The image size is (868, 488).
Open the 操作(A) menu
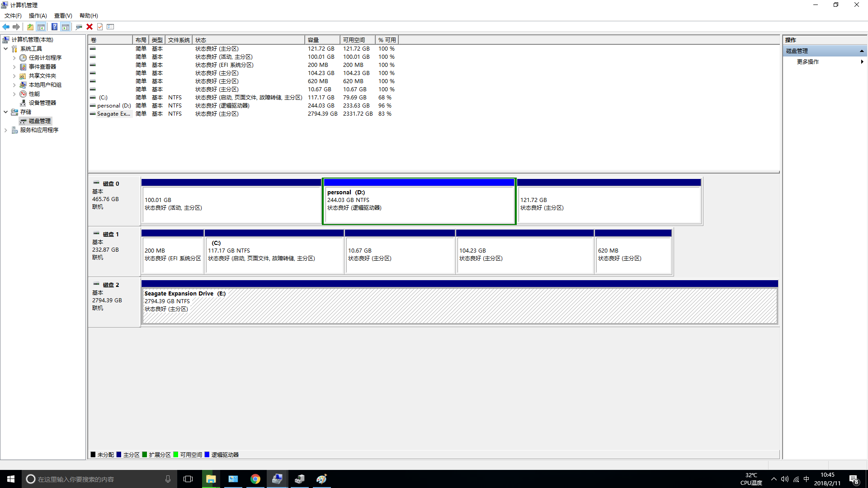click(38, 15)
